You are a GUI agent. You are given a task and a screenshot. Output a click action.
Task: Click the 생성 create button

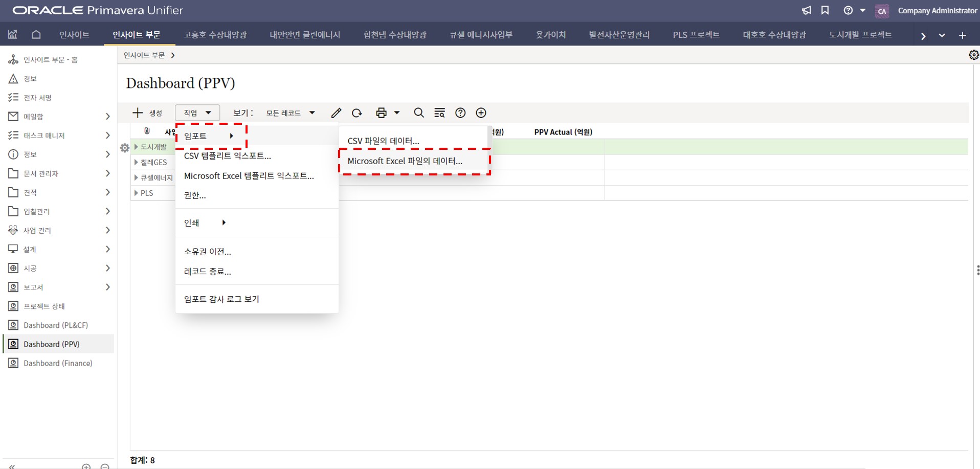(x=147, y=113)
